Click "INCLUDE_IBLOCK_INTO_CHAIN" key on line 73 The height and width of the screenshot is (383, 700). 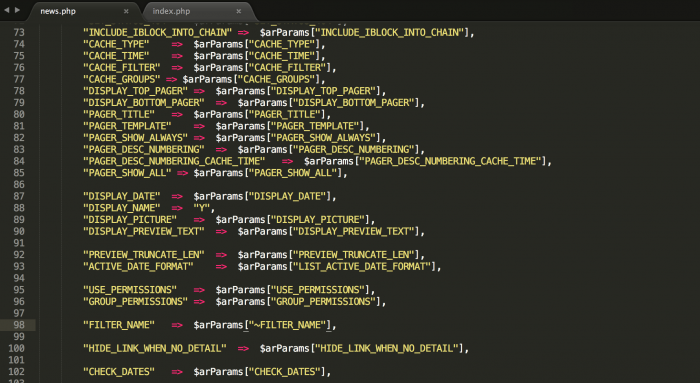(x=158, y=33)
